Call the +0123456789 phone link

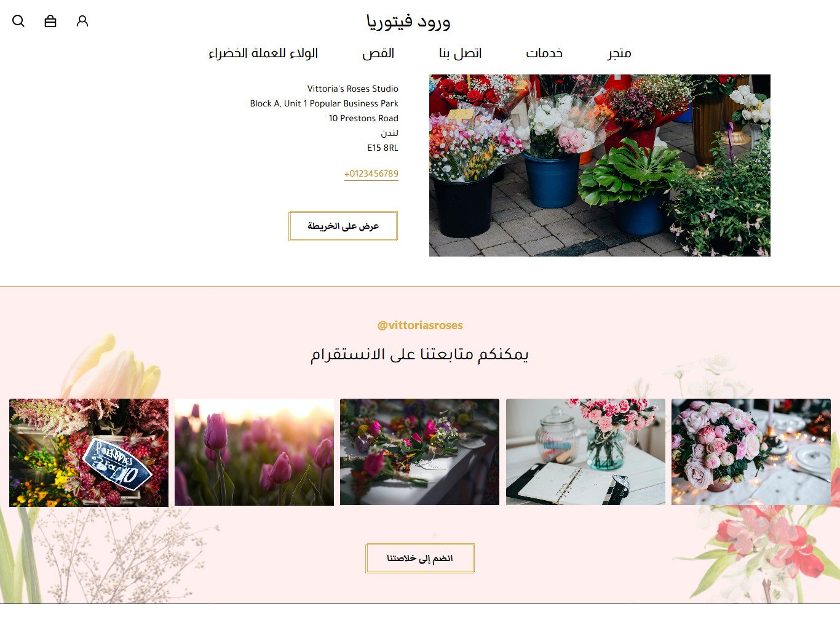[x=371, y=174]
